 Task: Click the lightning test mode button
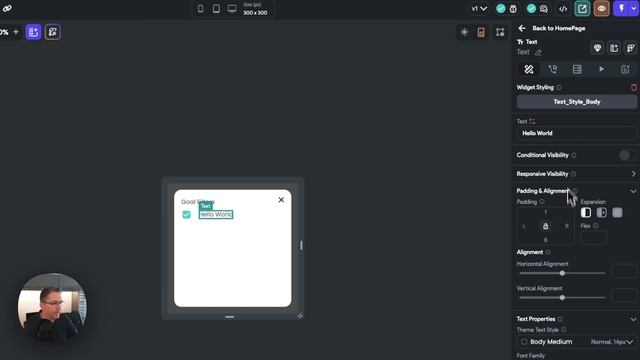(x=621, y=9)
